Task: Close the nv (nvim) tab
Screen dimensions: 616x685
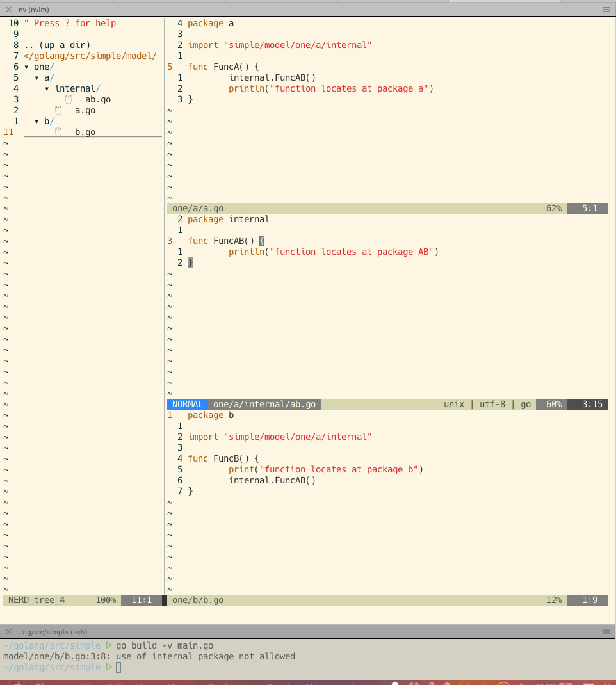Action: coord(8,10)
